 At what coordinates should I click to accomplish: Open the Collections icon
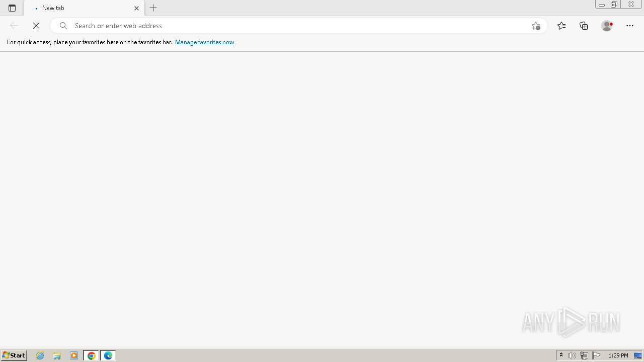584,26
